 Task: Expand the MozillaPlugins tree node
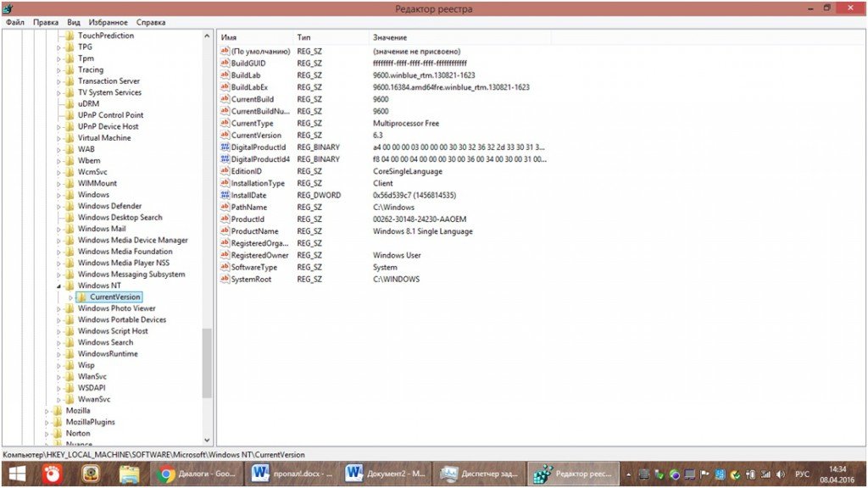tap(47, 422)
